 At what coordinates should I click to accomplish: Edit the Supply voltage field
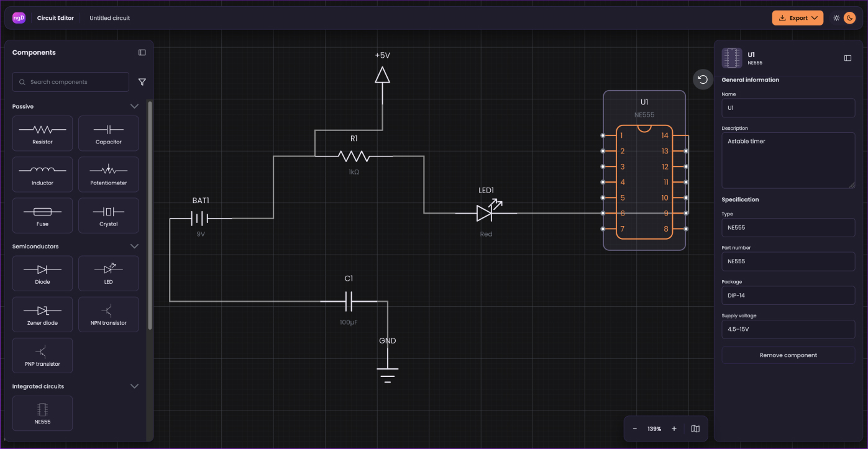tap(788, 329)
